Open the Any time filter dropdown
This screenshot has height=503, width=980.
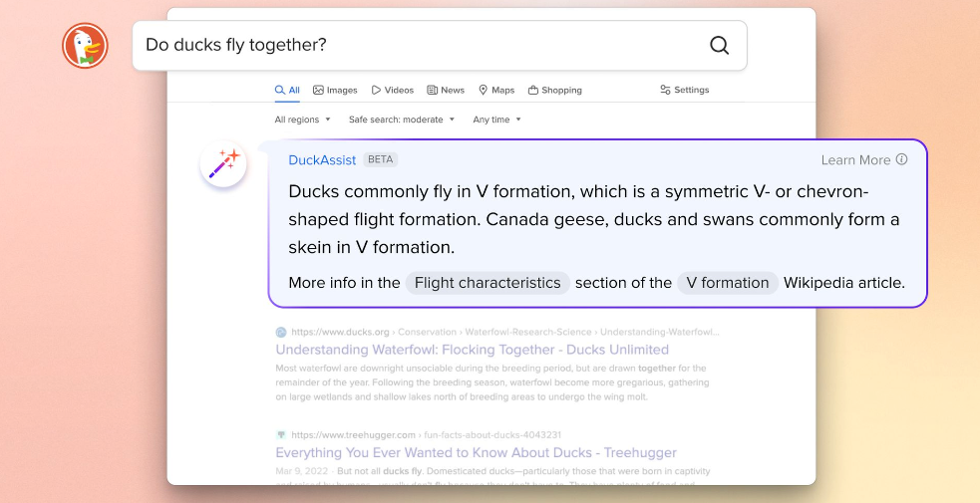pyautogui.click(x=496, y=120)
